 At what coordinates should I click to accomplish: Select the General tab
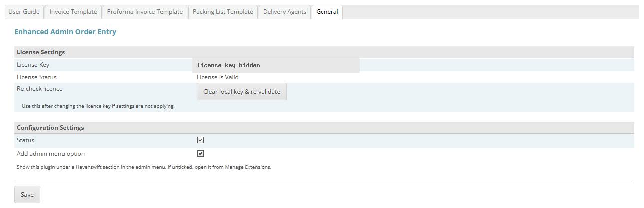[327, 12]
